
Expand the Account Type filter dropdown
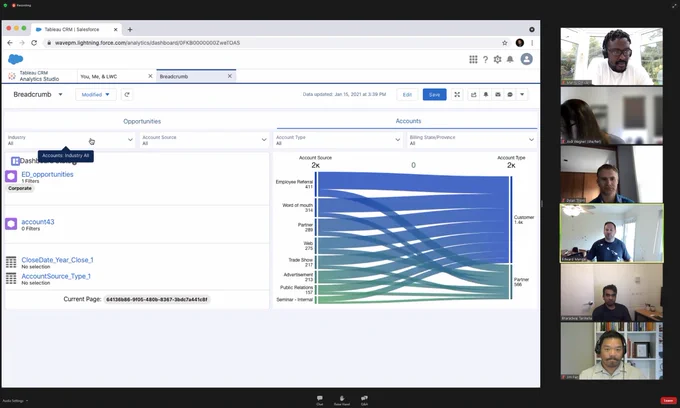pos(397,140)
